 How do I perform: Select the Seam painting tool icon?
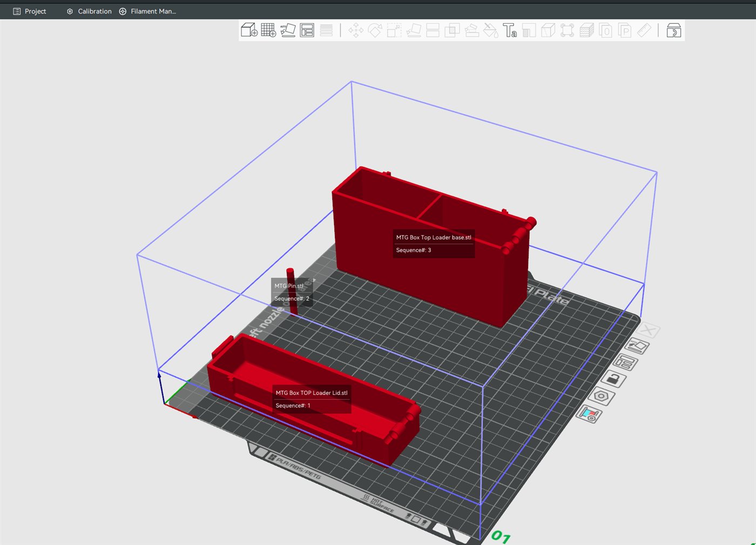[529, 30]
